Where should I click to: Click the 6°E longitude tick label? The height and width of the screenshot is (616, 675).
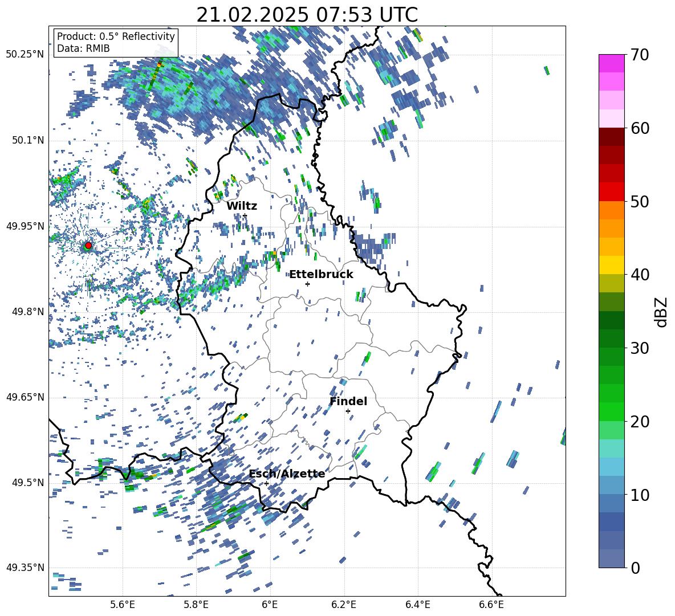[x=270, y=605]
